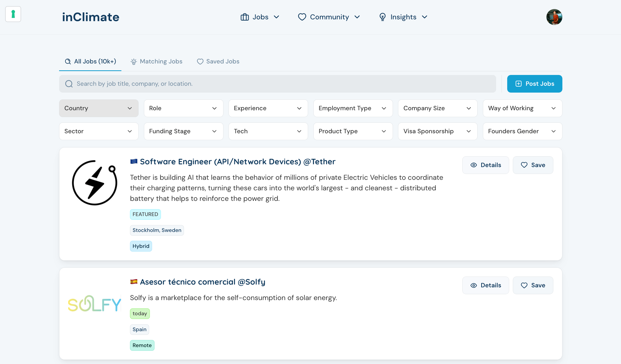Image resolution: width=621 pixels, height=364 pixels.
Task: Save the Solfy Asesor técnico job
Action: [533, 285]
